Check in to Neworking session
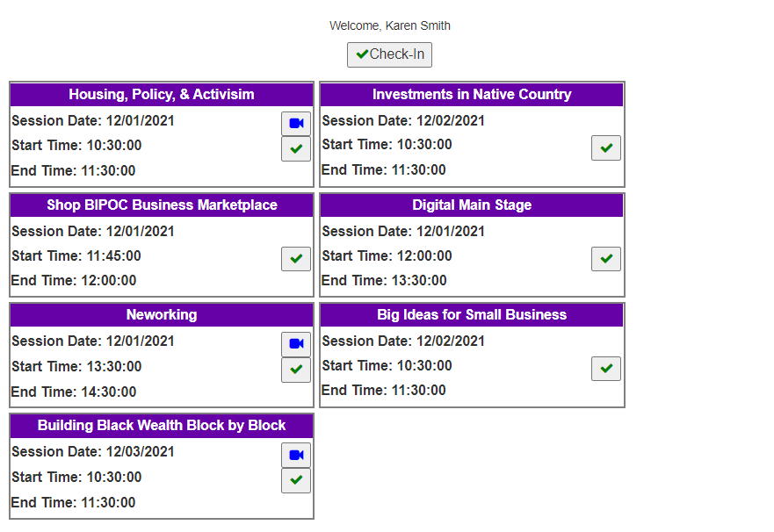 tap(296, 370)
